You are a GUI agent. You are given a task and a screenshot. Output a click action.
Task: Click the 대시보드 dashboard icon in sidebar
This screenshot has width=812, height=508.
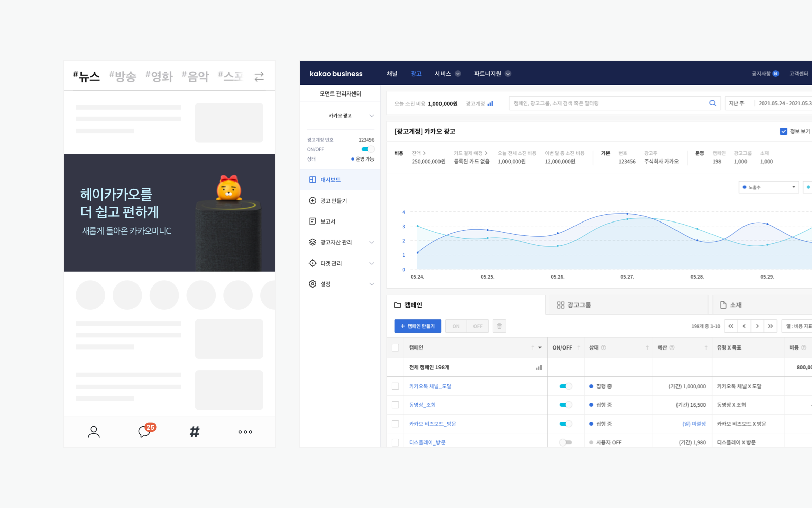coord(312,180)
